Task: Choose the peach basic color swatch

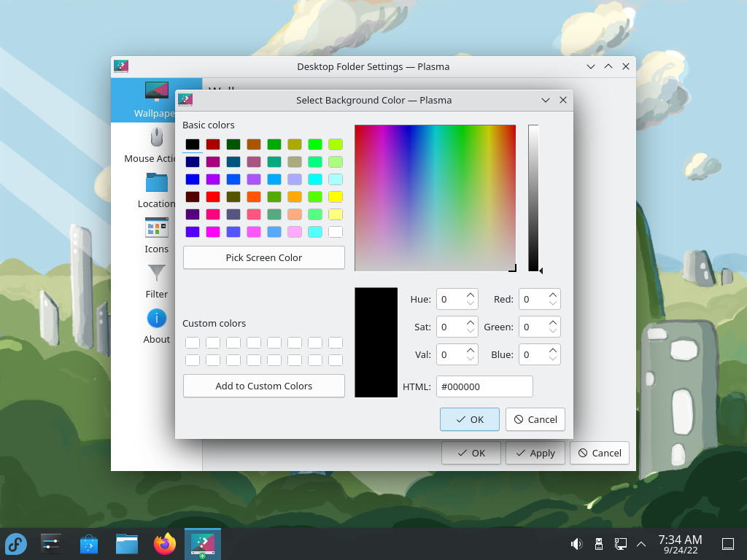Action: (295, 214)
